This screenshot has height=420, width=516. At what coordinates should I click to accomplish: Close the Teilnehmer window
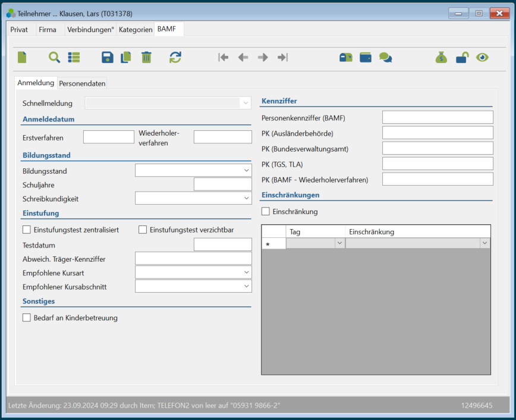pos(499,13)
